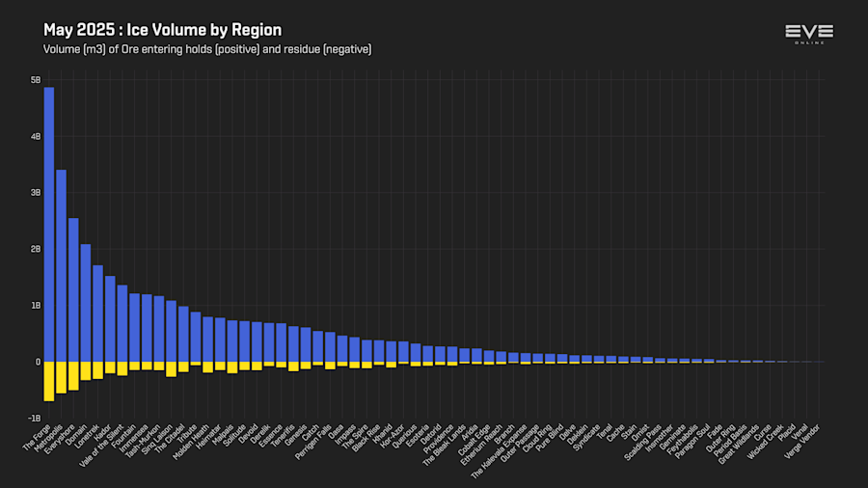Screen dimensions: 868x488
Task: Click the subtitle about volume entering holds
Action: tap(207, 49)
